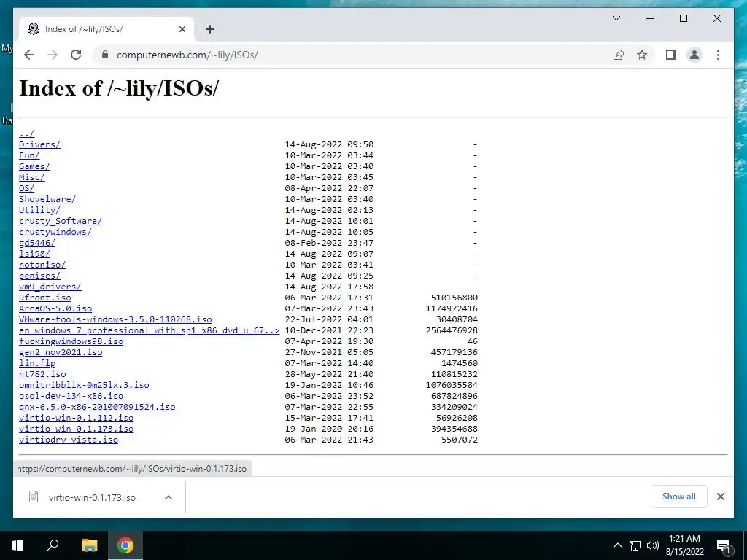
Task: Open the crustywindows/ folder link
Action: coord(55,232)
